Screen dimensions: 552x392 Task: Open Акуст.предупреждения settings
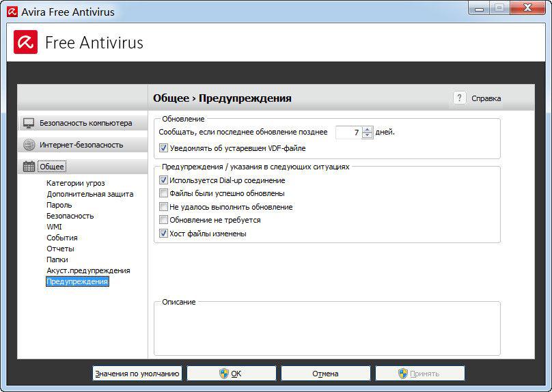88,270
